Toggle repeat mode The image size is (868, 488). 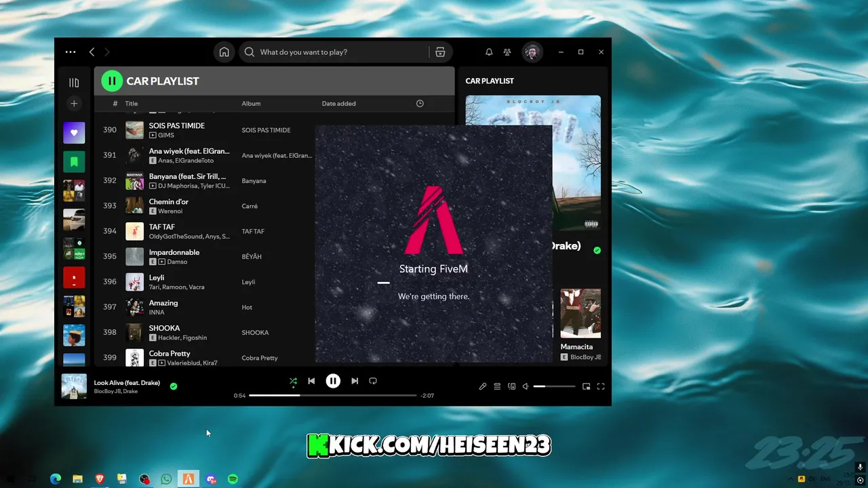pos(373,381)
